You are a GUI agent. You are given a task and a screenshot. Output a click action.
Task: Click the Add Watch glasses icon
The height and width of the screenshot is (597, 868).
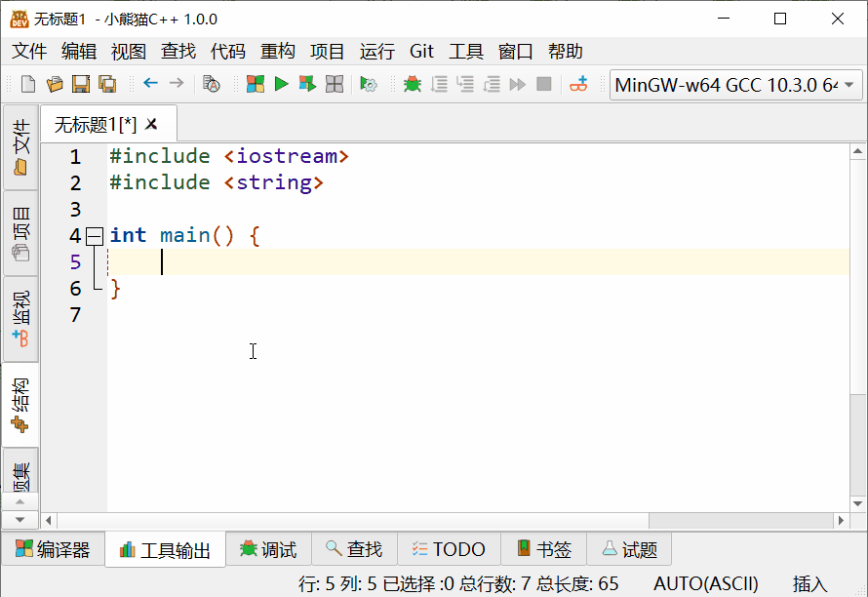click(579, 85)
